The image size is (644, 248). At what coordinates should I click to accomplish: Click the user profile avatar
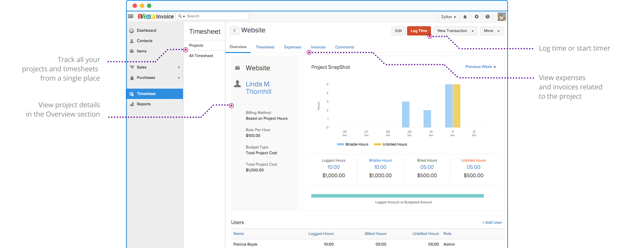(501, 17)
